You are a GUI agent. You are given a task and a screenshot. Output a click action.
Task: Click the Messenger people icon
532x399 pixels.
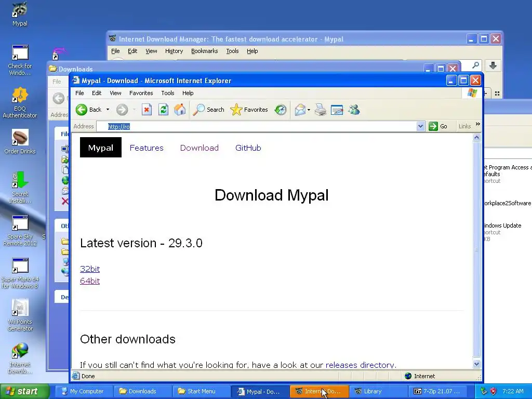[x=354, y=110]
